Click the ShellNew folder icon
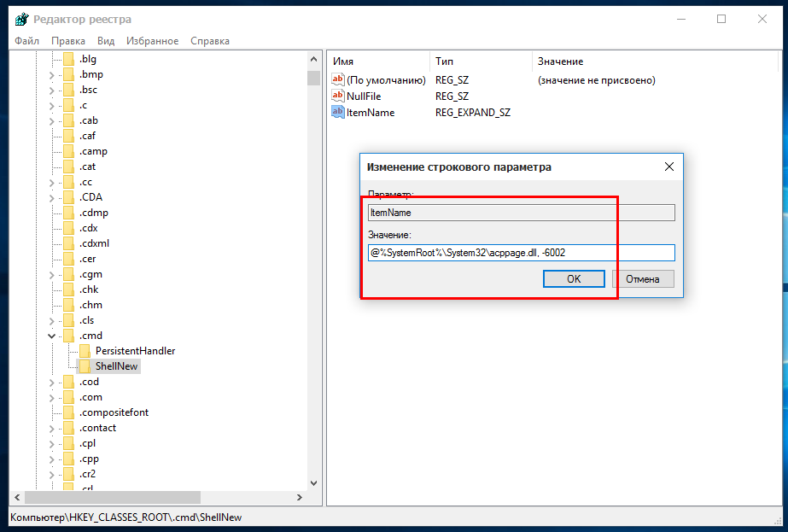The height and width of the screenshot is (532, 788). pos(85,366)
